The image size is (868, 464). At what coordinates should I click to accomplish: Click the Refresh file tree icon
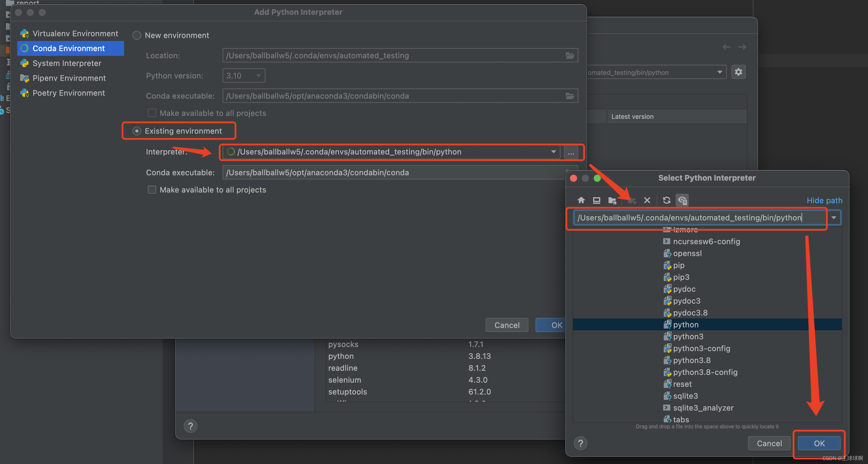tap(666, 200)
